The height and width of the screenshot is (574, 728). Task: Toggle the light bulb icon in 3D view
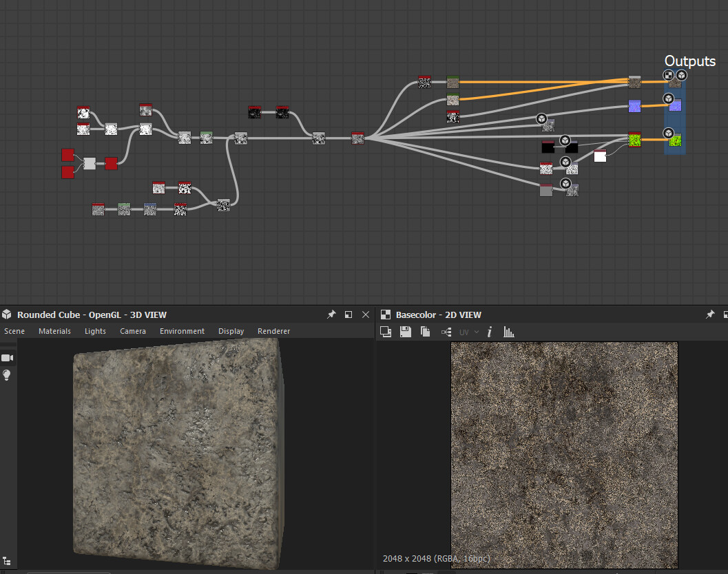coord(7,375)
